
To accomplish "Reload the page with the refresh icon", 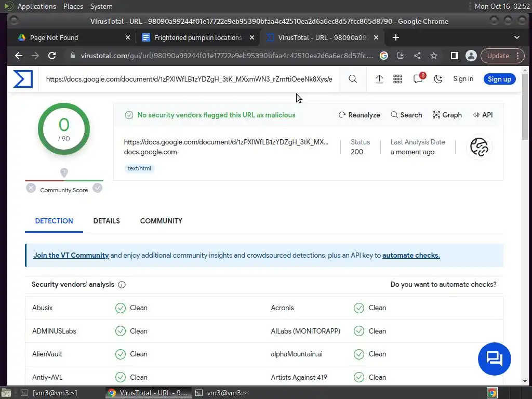I will click(52, 56).
